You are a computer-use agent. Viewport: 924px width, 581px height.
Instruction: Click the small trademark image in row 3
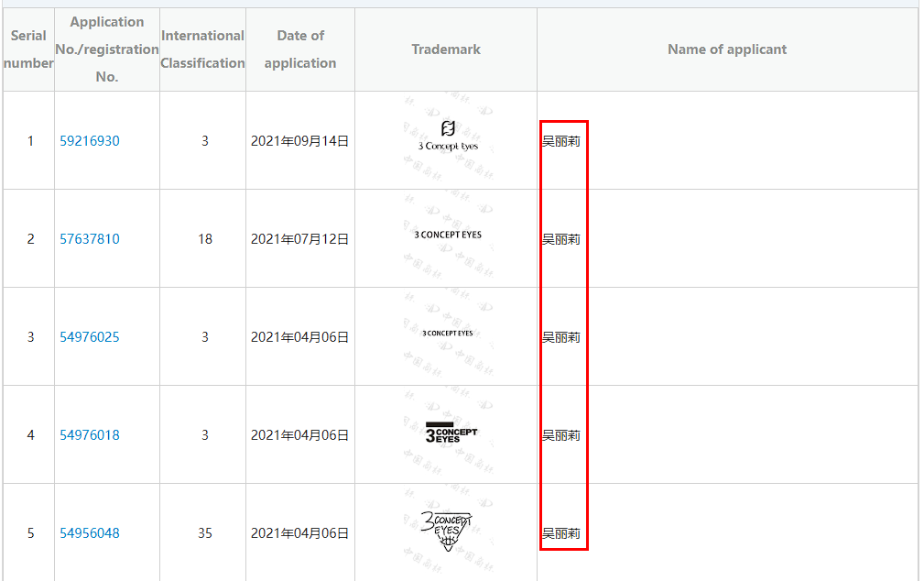click(x=447, y=334)
